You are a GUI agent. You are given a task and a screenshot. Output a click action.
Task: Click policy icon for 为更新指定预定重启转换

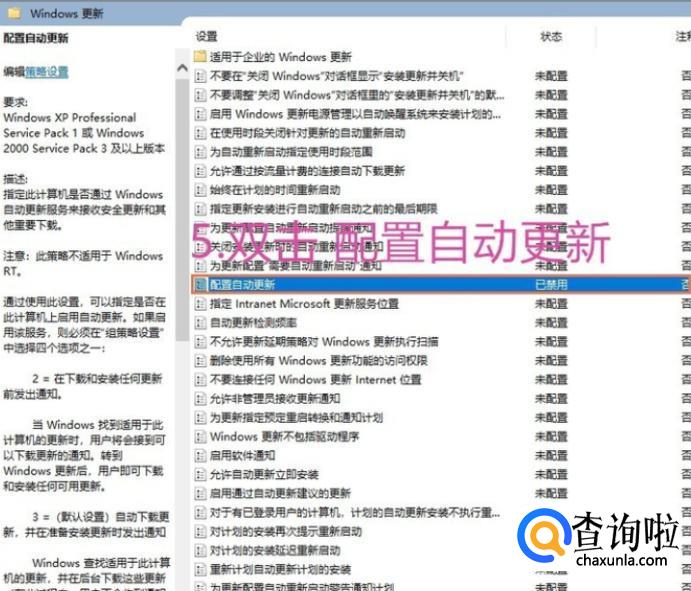pyautogui.click(x=201, y=417)
